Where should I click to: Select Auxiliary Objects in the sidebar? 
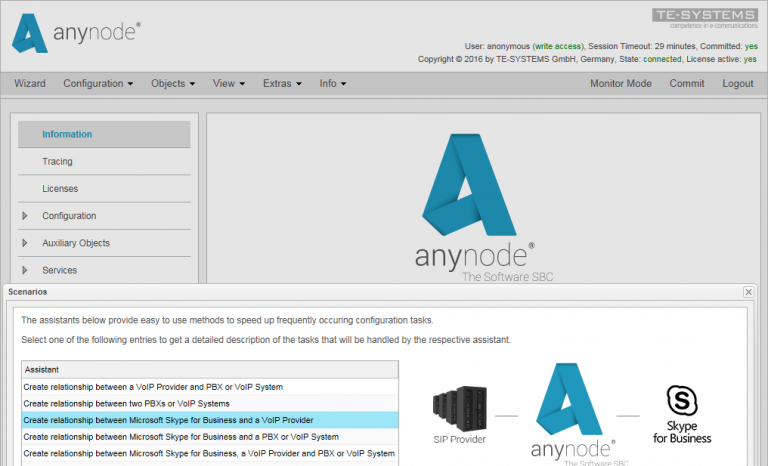coord(76,243)
